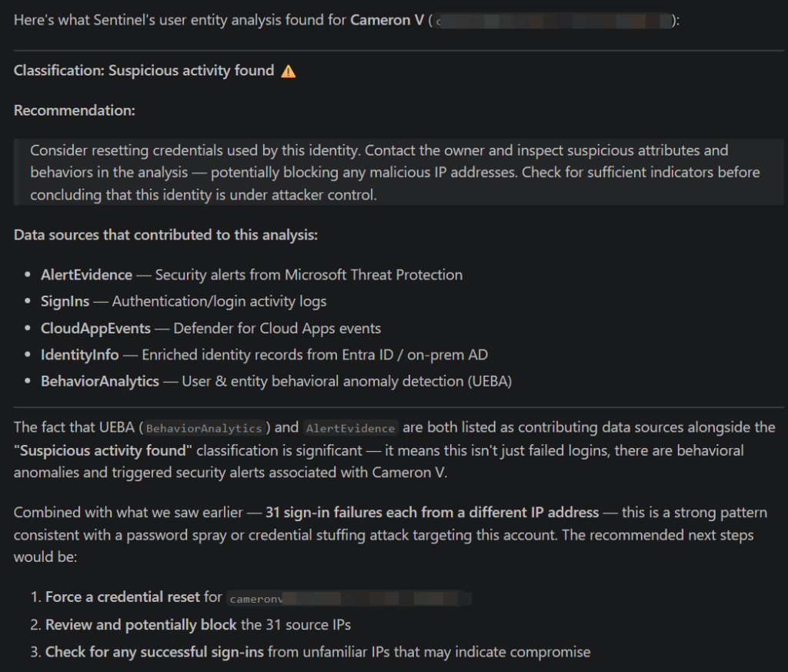Select the IdentityInfo bullet item

coord(264,355)
